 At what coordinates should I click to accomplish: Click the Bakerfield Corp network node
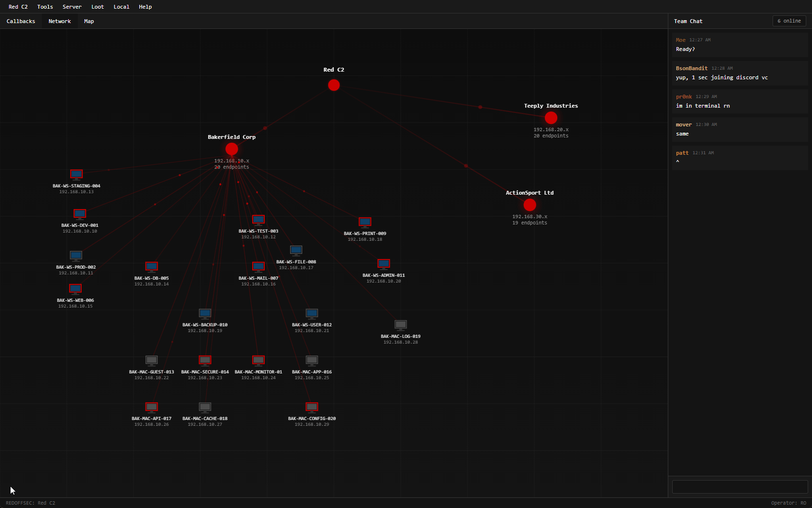pyautogui.click(x=232, y=149)
